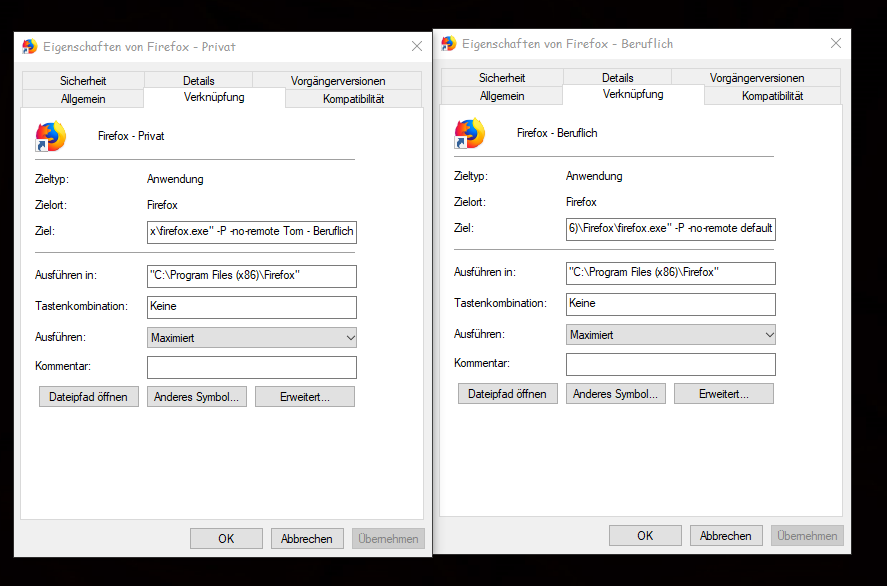This screenshot has height=586, width=887.
Task: Click Zieltyp value 'Anwendung' in Privat window
Action: 175,179
